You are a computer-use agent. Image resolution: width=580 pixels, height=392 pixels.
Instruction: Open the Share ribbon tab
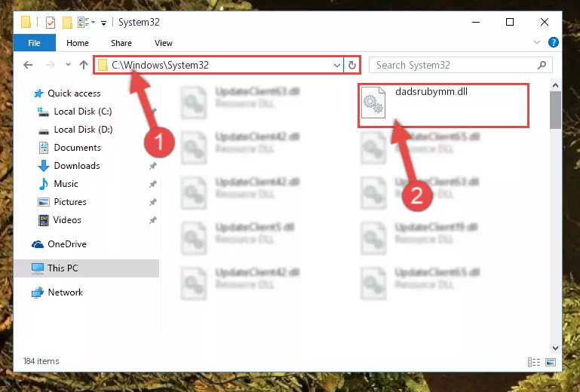[121, 43]
